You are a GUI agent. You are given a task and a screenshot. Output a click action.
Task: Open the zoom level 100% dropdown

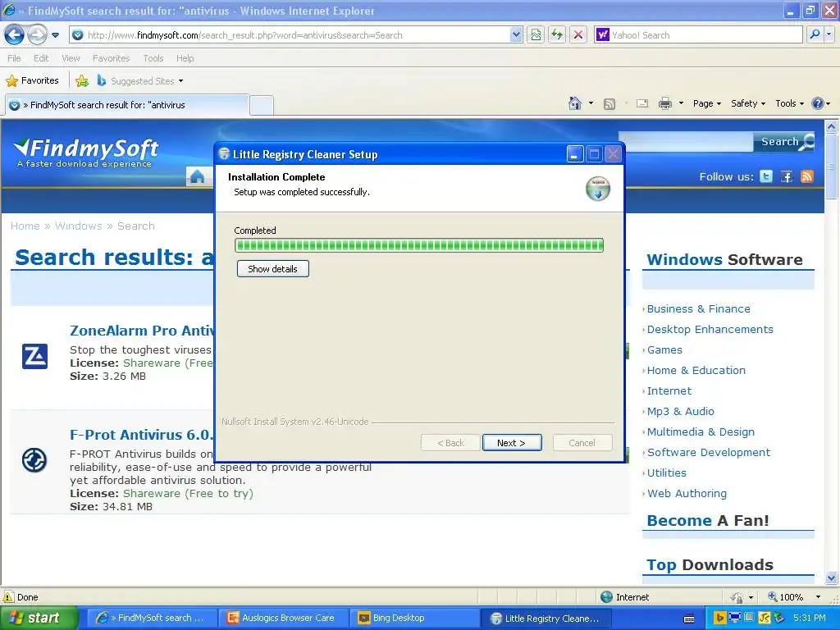(818, 597)
